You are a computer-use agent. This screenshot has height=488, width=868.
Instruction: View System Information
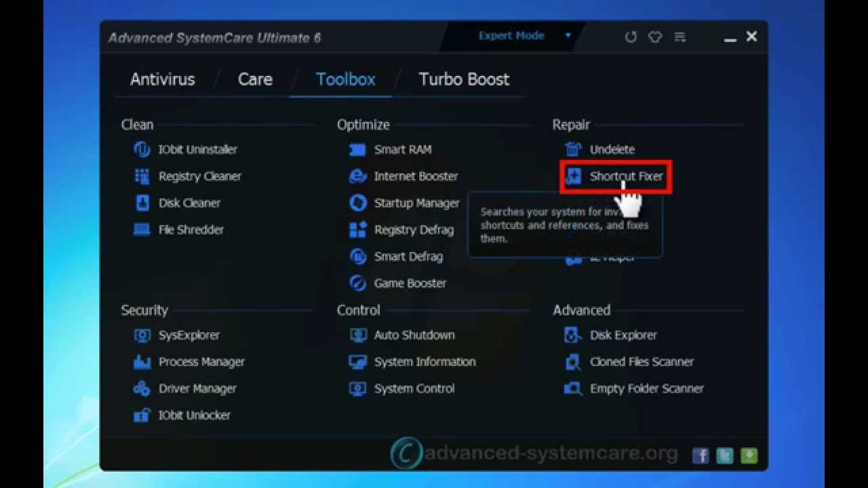click(412, 362)
